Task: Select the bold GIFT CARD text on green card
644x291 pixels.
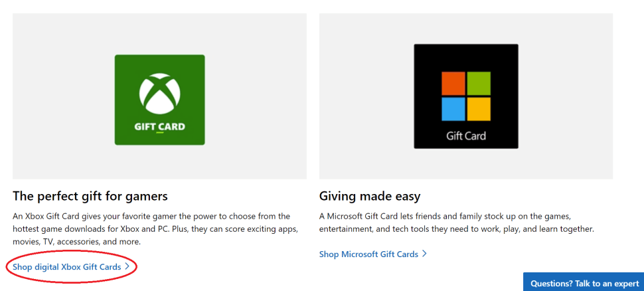Action: tap(160, 126)
